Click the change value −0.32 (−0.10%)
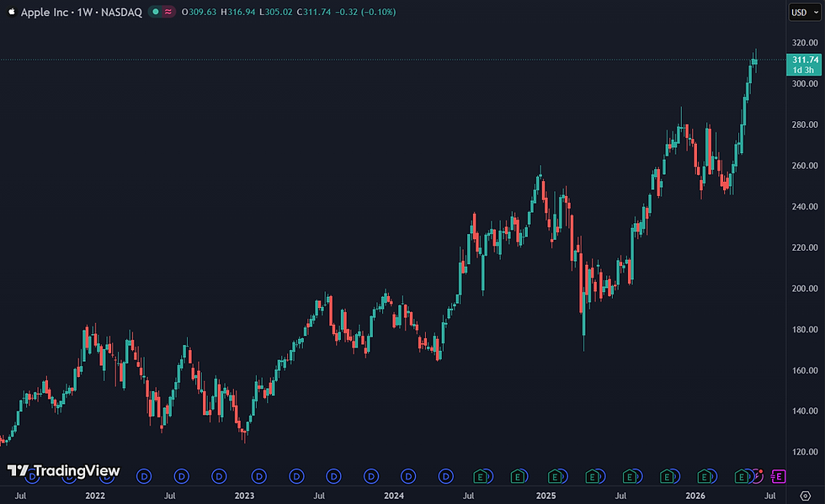 pyautogui.click(x=365, y=12)
